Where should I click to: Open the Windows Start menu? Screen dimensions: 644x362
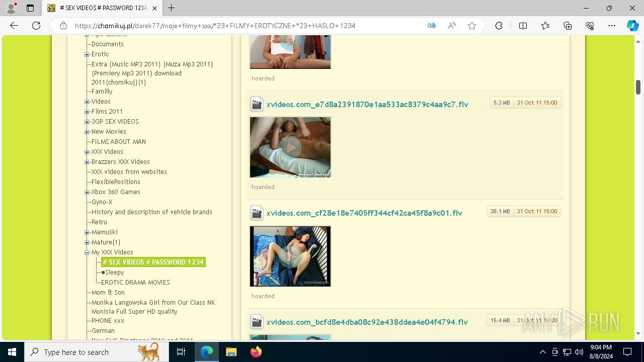(x=12, y=352)
